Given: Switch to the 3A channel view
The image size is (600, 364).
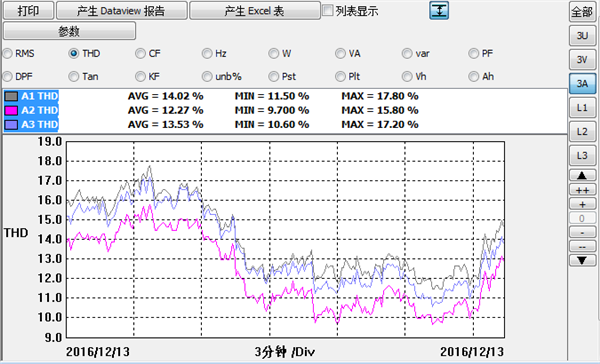Looking at the screenshot, I should pyautogui.click(x=582, y=83).
